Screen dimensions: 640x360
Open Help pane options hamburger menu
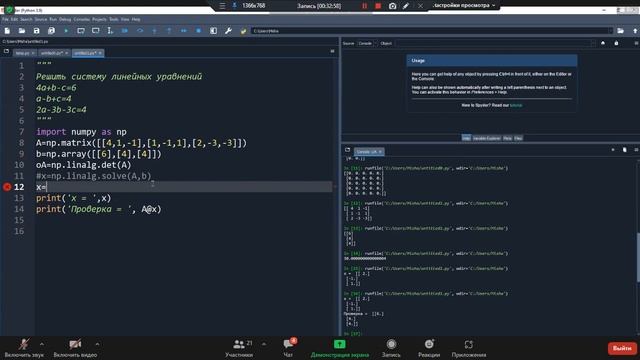click(x=636, y=43)
